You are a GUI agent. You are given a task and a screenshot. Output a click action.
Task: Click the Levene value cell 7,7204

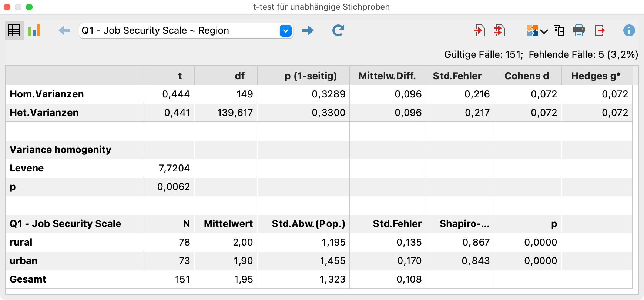coord(174,168)
